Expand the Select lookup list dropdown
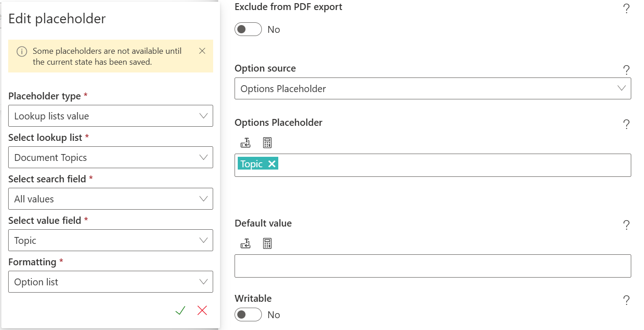This screenshot has width=644, height=330. pyautogui.click(x=110, y=158)
